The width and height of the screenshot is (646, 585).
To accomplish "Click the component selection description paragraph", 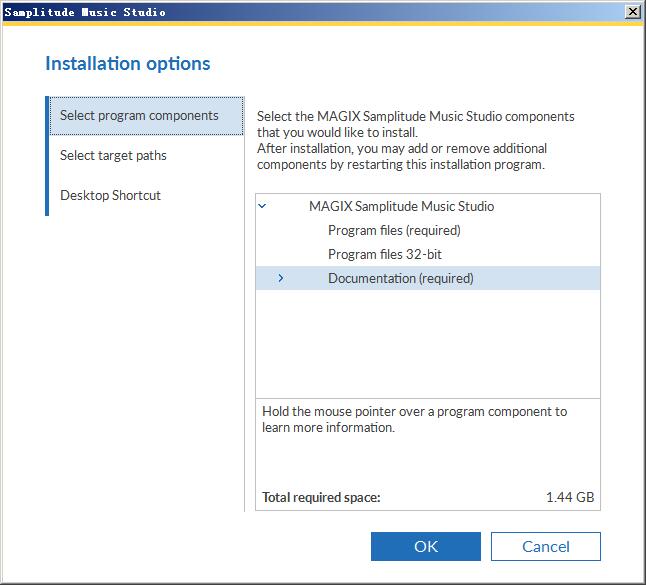I will [x=415, y=140].
